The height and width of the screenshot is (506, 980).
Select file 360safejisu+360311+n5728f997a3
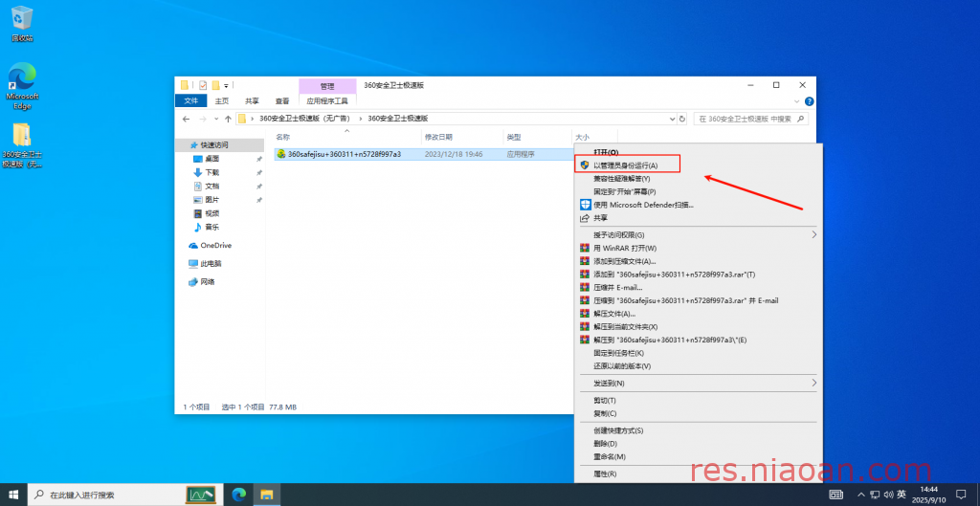pyautogui.click(x=344, y=154)
